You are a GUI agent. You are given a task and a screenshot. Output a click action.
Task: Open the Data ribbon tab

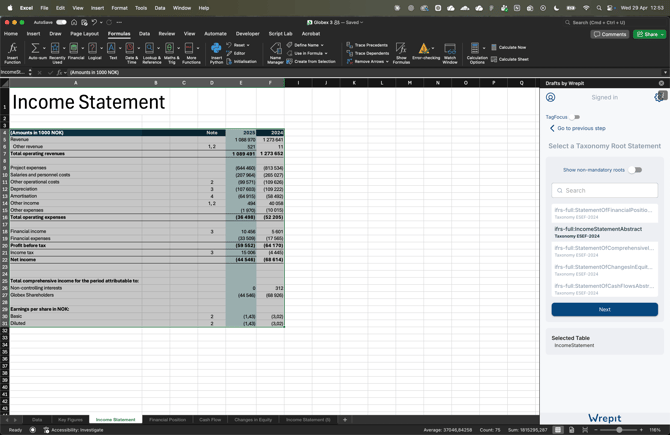point(144,34)
